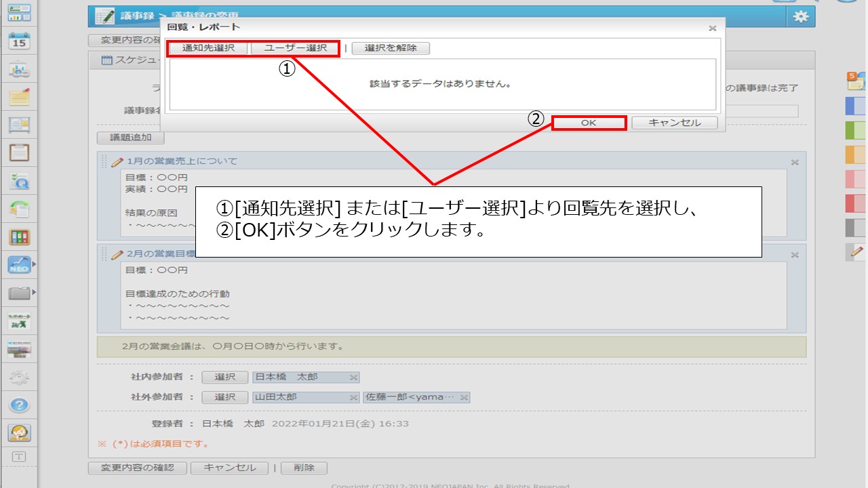The width and height of the screenshot is (868, 488).
Task: Open the bookshelf binders icon in sidebar
Action: tap(19, 237)
